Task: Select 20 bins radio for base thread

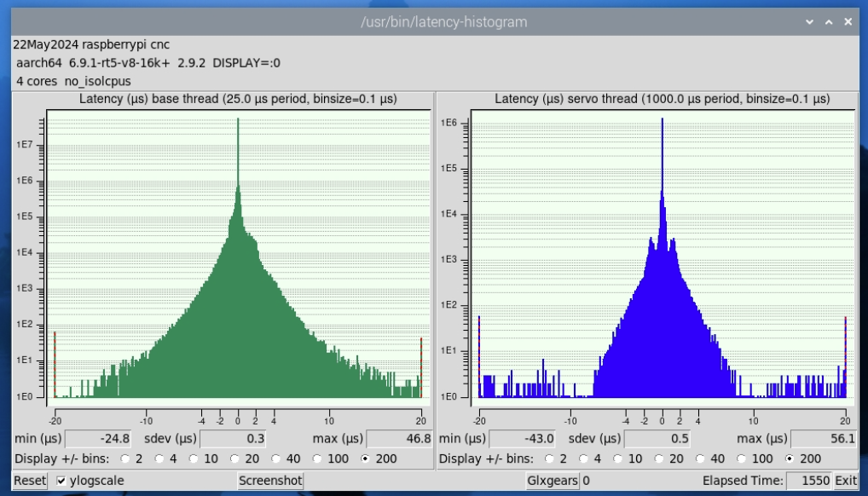Action: (234, 459)
